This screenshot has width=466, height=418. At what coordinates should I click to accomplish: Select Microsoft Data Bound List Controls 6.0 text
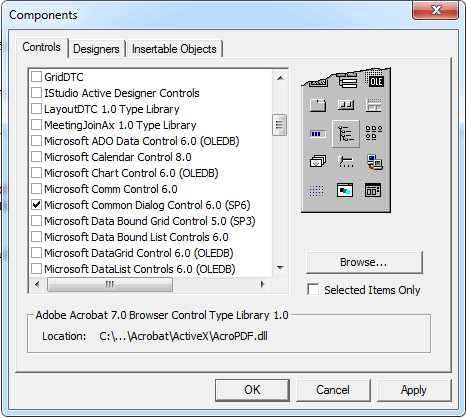point(136,237)
